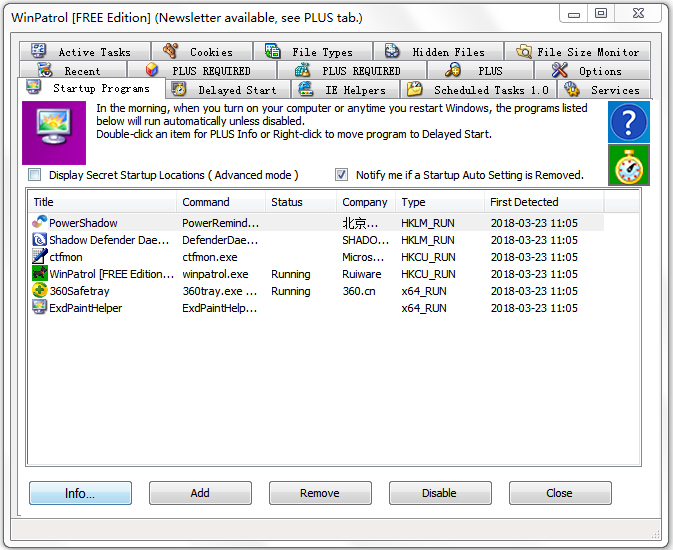Open the Hidden Files tab

[439, 52]
